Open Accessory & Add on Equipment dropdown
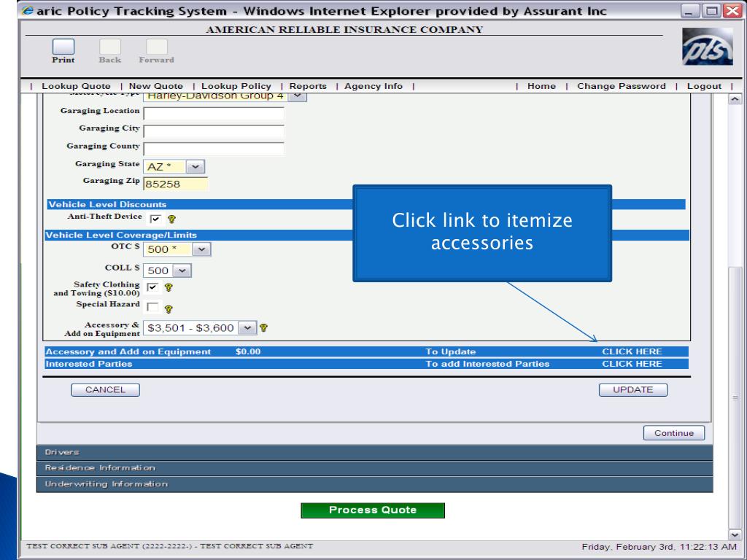This screenshot has width=747, height=560. 247,327
